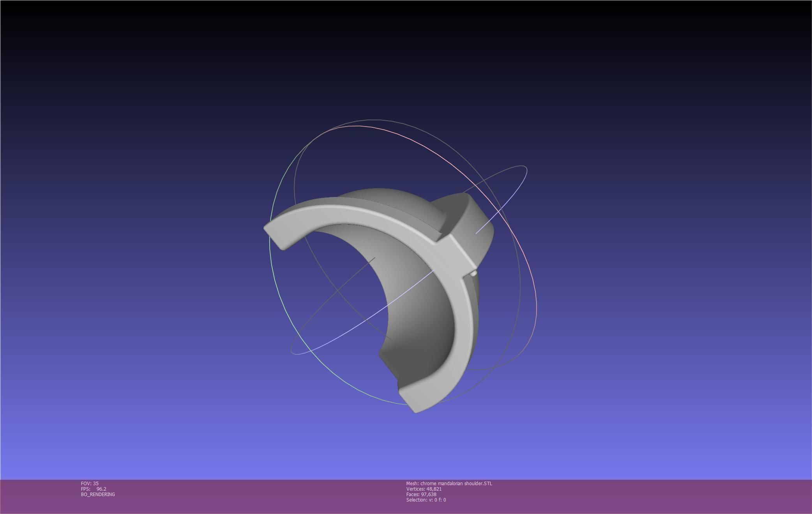
Task: Click the FPS: 96.2 readout
Action: (94, 489)
